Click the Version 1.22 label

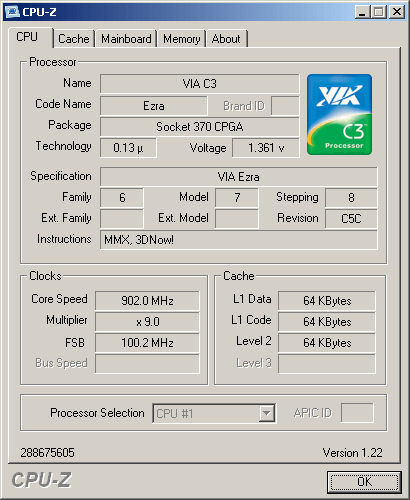[352, 453]
